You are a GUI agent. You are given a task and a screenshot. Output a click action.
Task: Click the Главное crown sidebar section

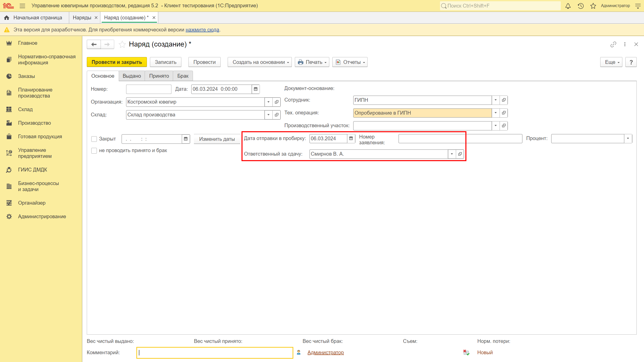pyautogui.click(x=41, y=43)
